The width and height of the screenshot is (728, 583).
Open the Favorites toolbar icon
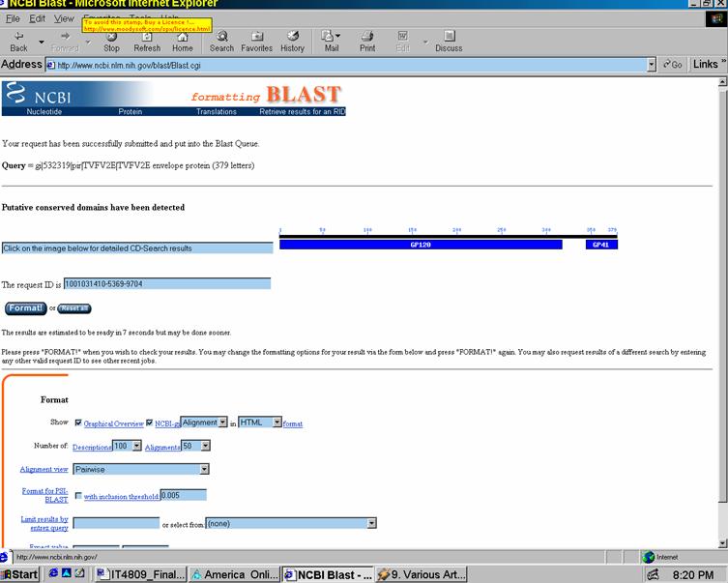click(257, 42)
